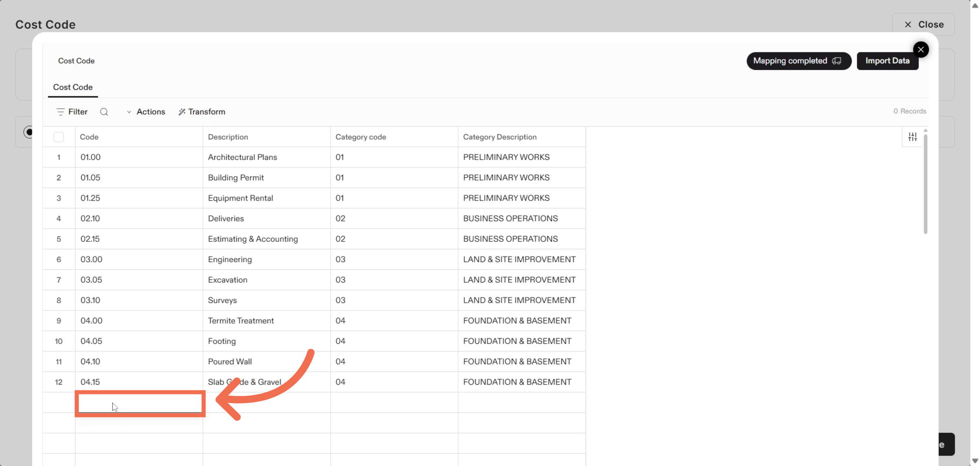The image size is (980, 466).
Task: Close the import dialog with round X
Action: (x=921, y=50)
